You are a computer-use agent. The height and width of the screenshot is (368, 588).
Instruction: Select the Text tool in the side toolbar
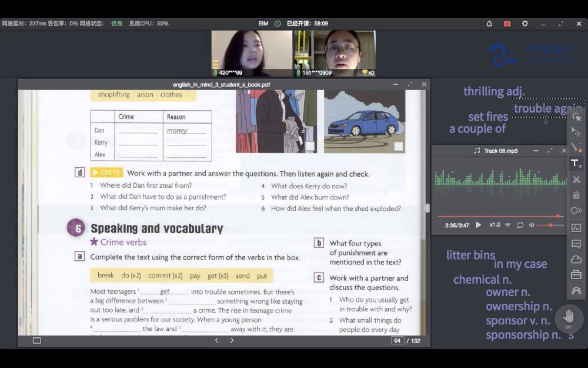tap(576, 163)
